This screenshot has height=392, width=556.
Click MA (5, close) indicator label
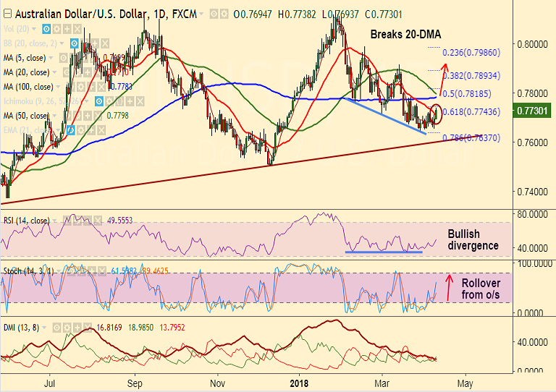[x=25, y=58]
